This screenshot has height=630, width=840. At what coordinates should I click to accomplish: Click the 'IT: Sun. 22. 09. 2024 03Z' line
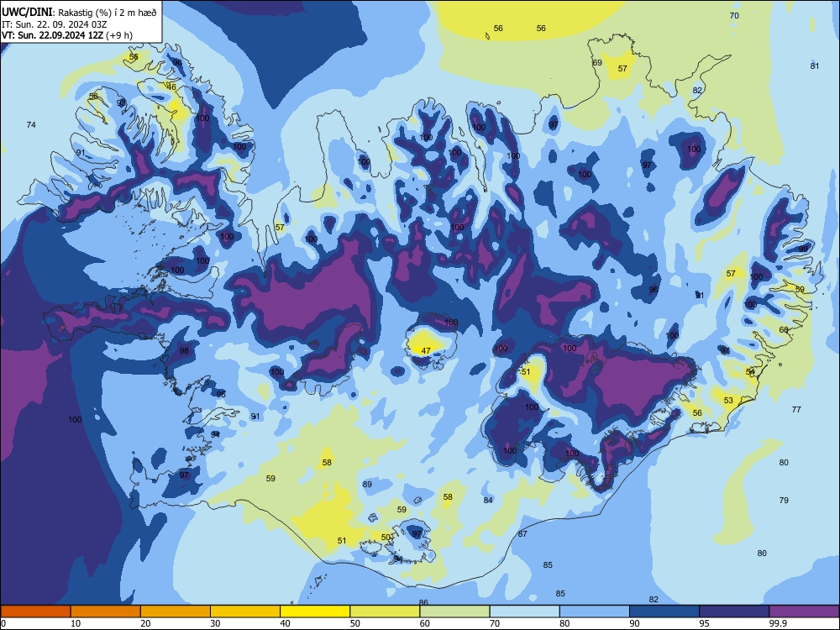(54, 24)
